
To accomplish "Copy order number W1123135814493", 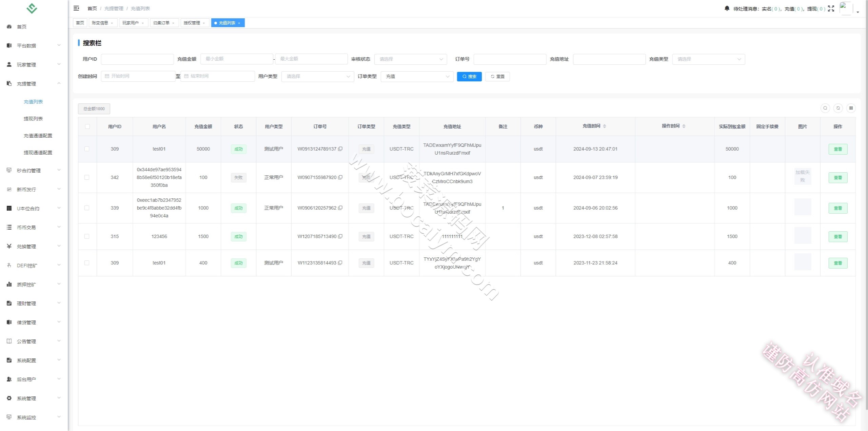I will click(340, 263).
